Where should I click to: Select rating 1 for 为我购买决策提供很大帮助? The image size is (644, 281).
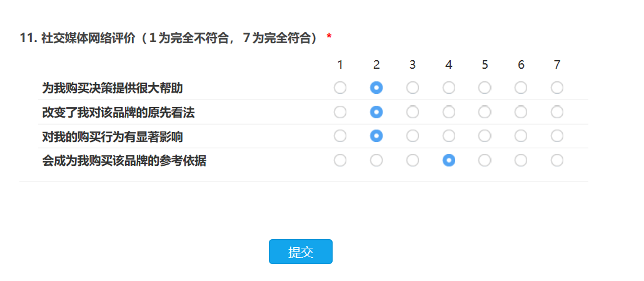(x=340, y=88)
